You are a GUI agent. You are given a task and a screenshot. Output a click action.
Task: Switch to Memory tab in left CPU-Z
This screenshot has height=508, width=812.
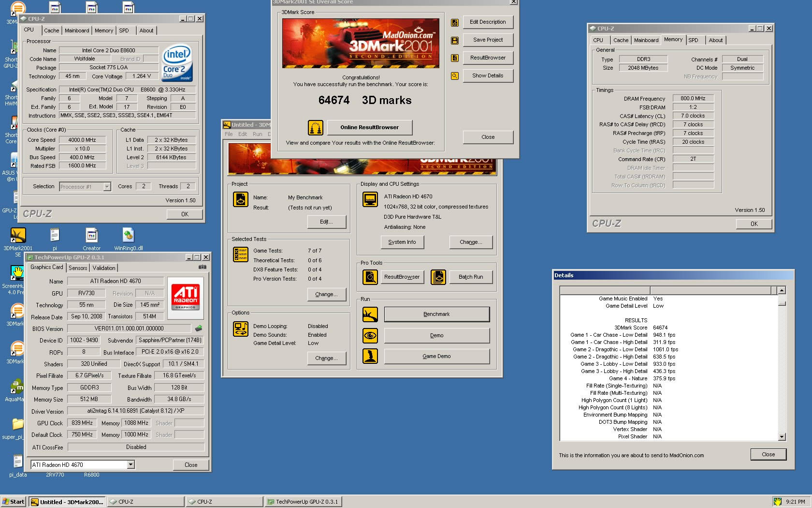tap(104, 30)
